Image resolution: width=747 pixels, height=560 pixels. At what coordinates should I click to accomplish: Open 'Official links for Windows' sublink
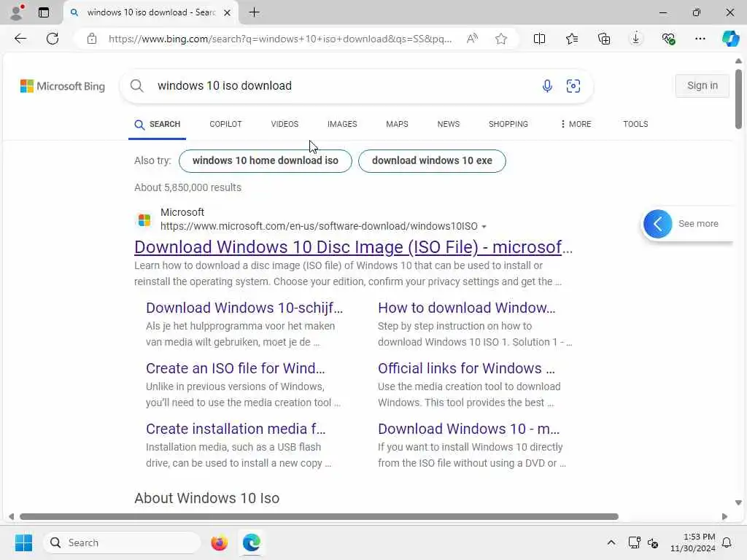point(466,368)
